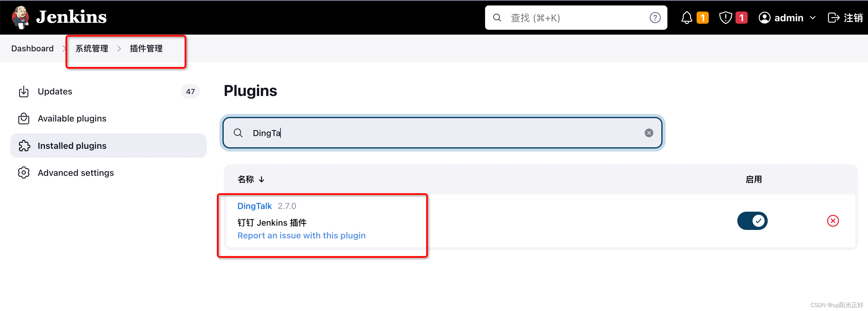
Task: Open Report an issue with this plugin
Action: (301, 236)
